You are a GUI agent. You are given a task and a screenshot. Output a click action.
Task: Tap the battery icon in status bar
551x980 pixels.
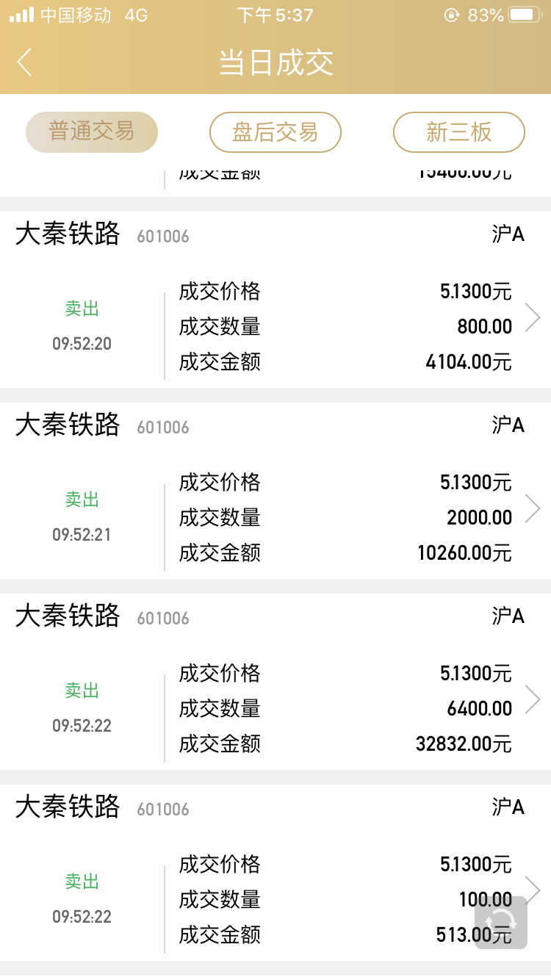coord(526,15)
